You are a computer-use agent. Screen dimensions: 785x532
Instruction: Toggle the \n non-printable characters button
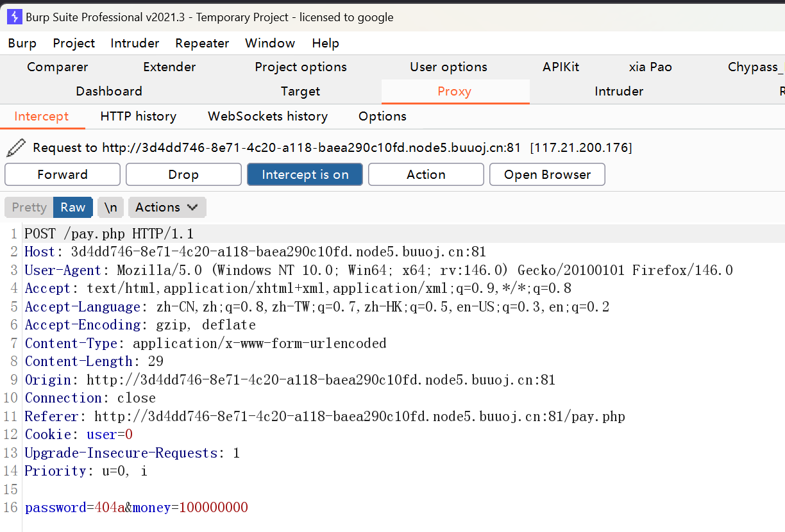(111, 207)
